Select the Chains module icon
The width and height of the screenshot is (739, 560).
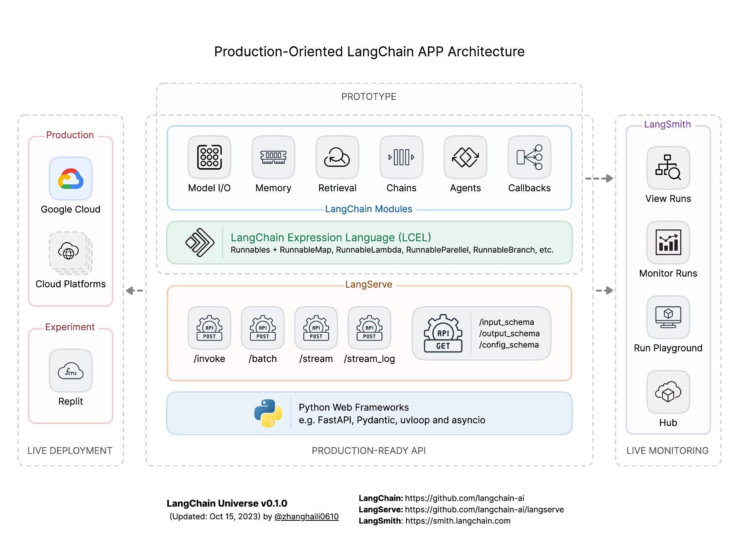pyautogui.click(x=401, y=157)
